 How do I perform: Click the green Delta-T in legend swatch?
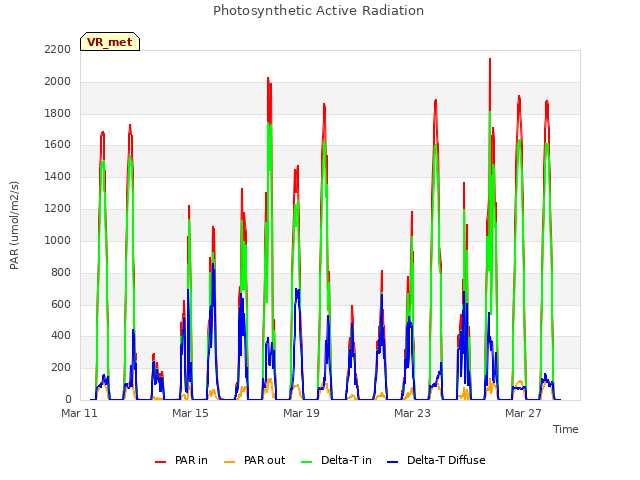coord(307,462)
